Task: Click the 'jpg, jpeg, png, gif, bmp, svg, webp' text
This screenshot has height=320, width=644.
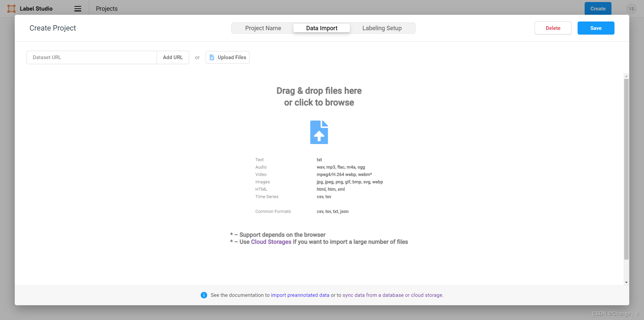Action: (350, 182)
